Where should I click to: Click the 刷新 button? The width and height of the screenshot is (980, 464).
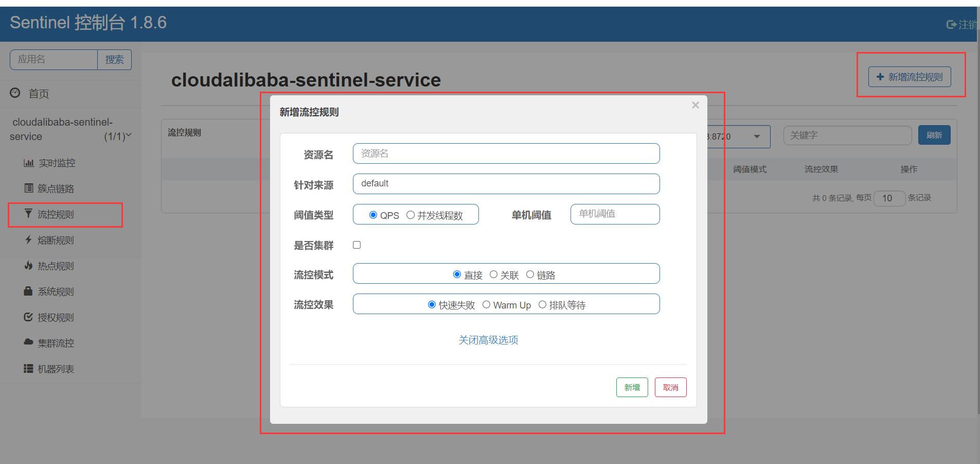coord(934,135)
